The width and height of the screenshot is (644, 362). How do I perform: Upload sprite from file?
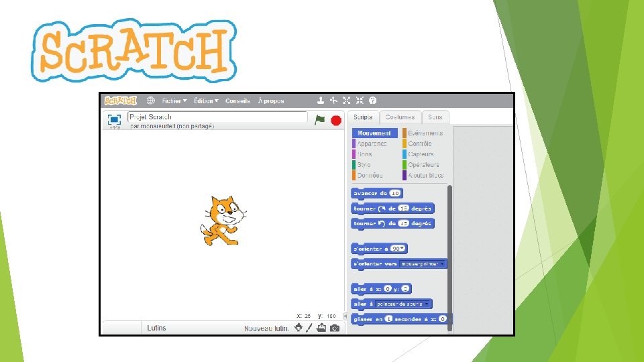[321, 328]
